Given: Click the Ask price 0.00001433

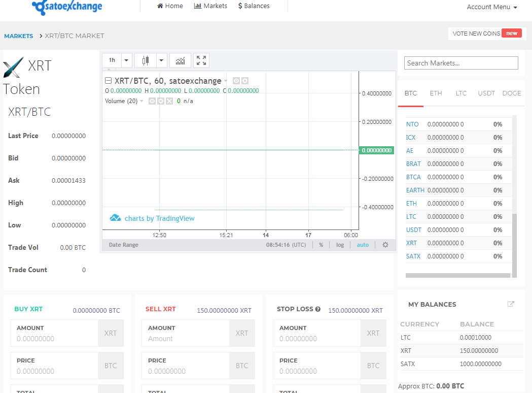Looking at the screenshot, I should (68, 181).
